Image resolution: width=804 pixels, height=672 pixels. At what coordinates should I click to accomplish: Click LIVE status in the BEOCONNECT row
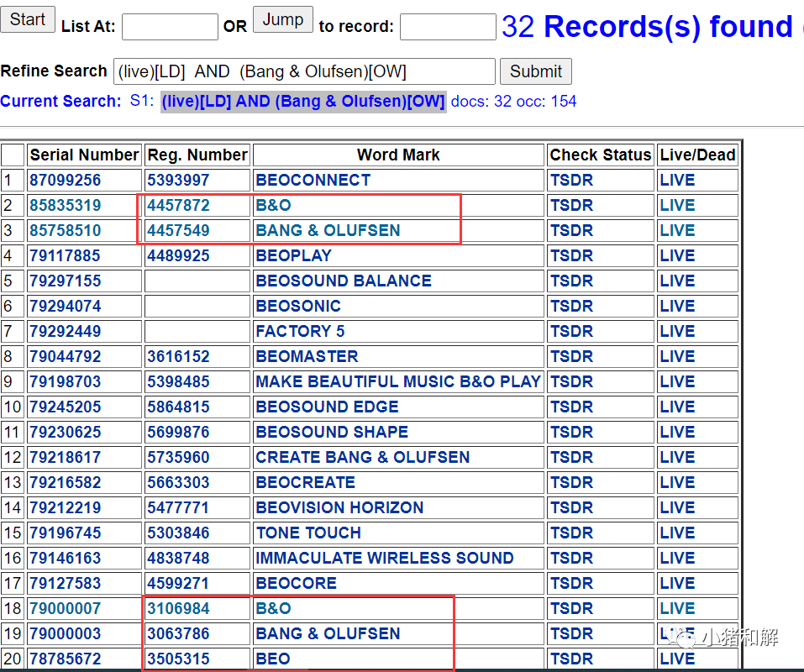click(677, 180)
